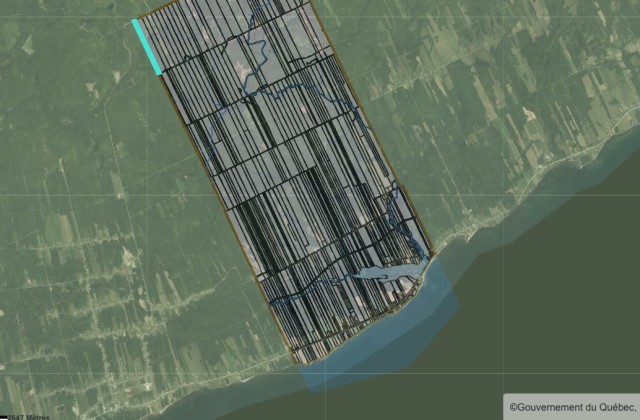Image resolution: width=640 pixels, height=420 pixels.
Task: Select the southernmost tip of parcel grid
Action: [297, 362]
